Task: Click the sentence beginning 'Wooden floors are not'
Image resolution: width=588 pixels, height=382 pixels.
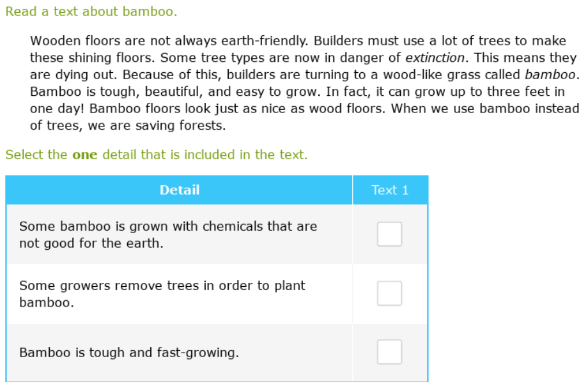Action: pos(169,41)
